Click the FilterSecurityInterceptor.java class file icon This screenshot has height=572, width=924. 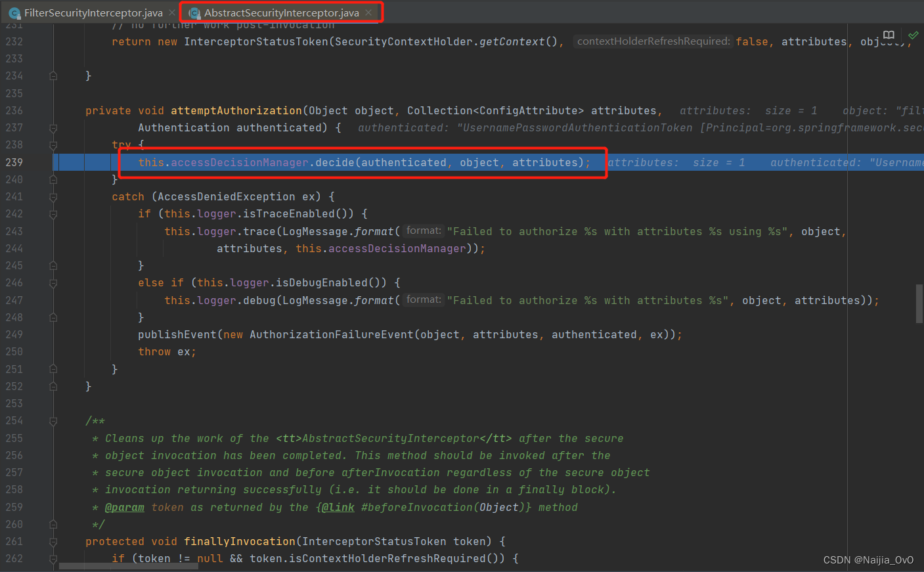(x=14, y=13)
